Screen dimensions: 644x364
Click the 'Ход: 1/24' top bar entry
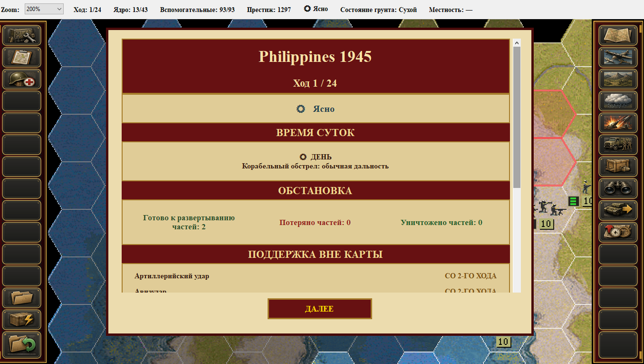click(88, 10)
